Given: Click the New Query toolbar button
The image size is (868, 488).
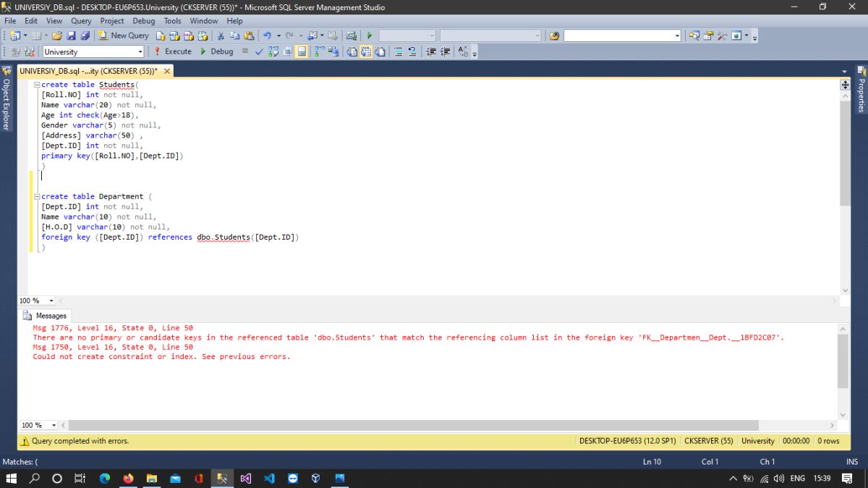Looking at the screenshot, I should [x=124, y=35].
